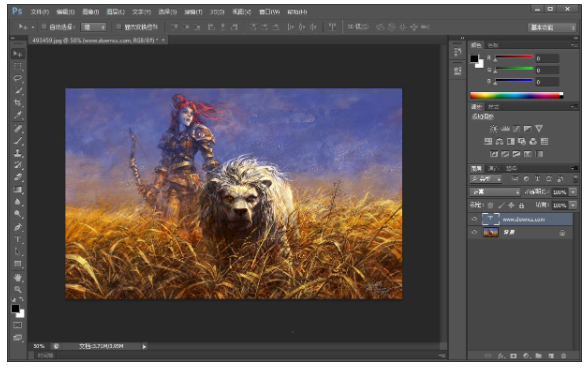Image resolution: width=584 pixels, height=370 pixels.
Task: Open the layer opacity dropdown arrow
Action: tap(574, 192)
